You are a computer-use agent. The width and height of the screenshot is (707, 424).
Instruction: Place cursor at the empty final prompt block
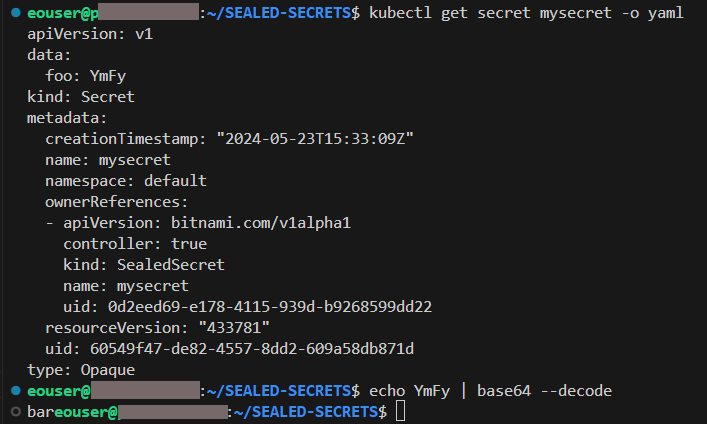point(400,411)
